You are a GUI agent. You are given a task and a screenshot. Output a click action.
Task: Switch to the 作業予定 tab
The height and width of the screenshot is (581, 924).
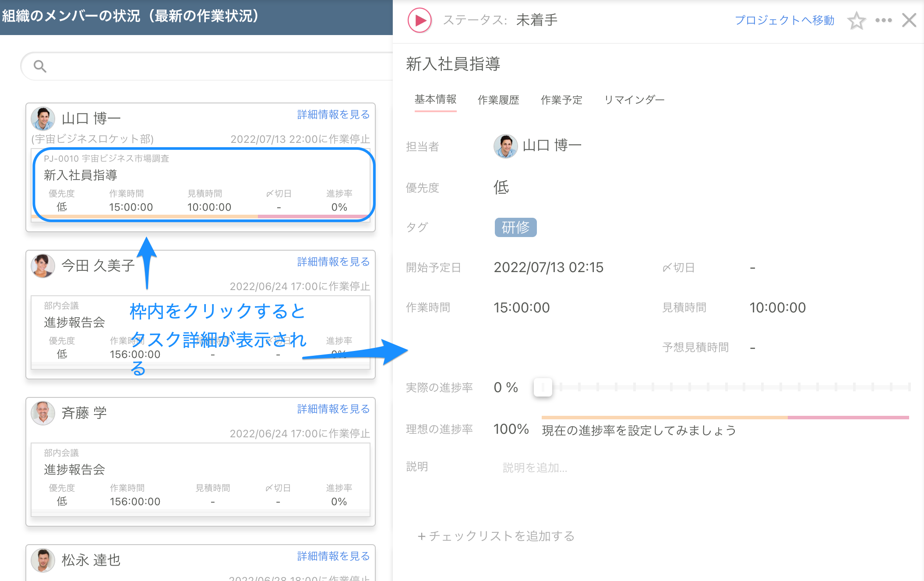(561, 100)
